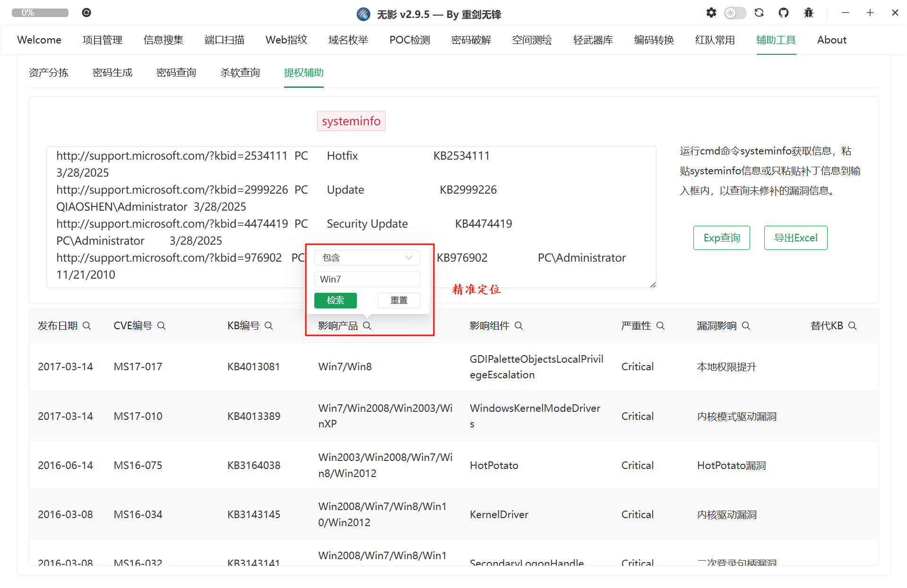Click the search icon beside KB编号

point(269,326)
